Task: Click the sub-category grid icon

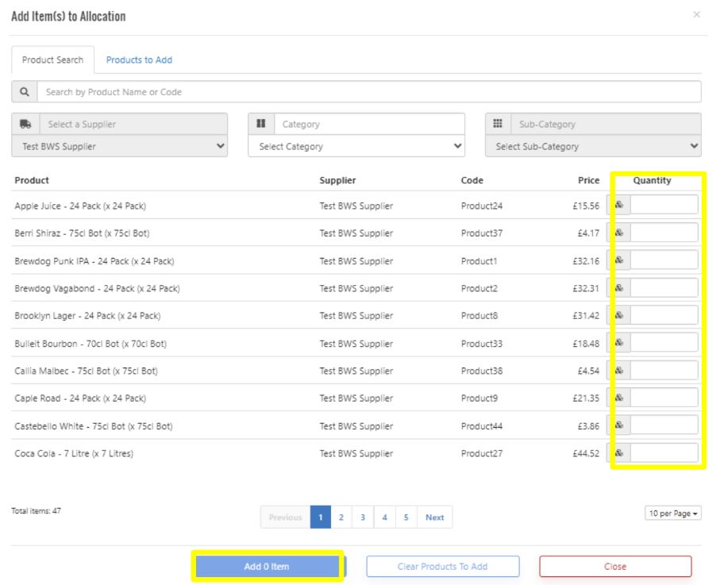Action: (498, 124)
